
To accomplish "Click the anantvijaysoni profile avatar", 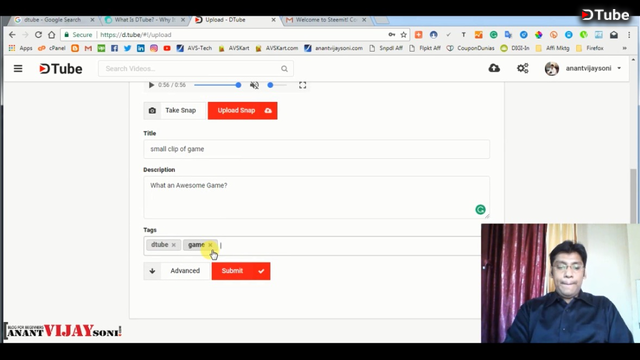I will click(552, 69).
